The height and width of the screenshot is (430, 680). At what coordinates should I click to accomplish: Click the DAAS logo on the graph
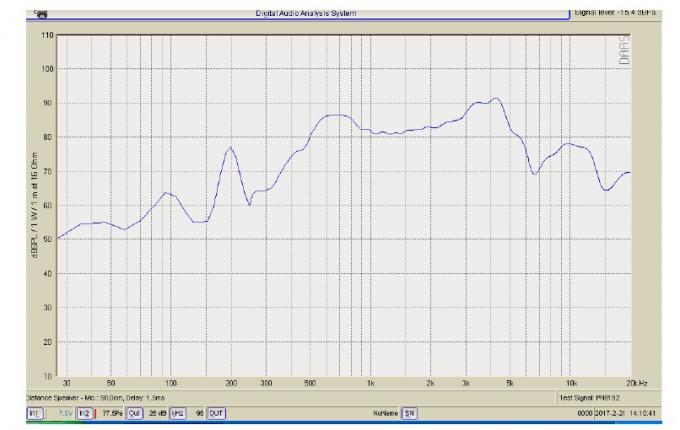pos(625,52)
